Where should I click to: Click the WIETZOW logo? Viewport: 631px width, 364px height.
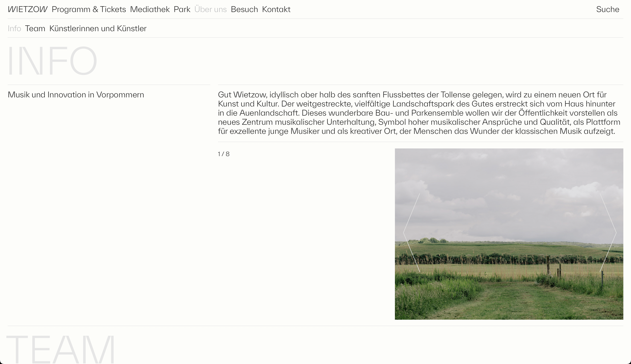pos(28,9)
